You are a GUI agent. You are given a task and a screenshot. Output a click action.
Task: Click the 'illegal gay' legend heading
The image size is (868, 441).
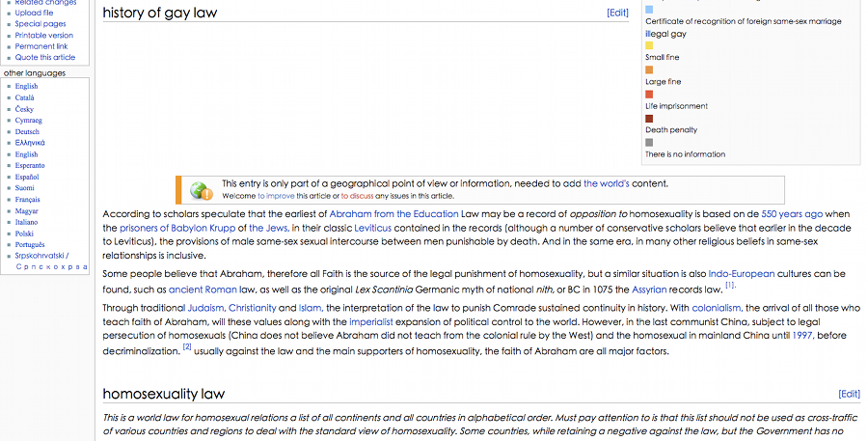pos(665,34)
